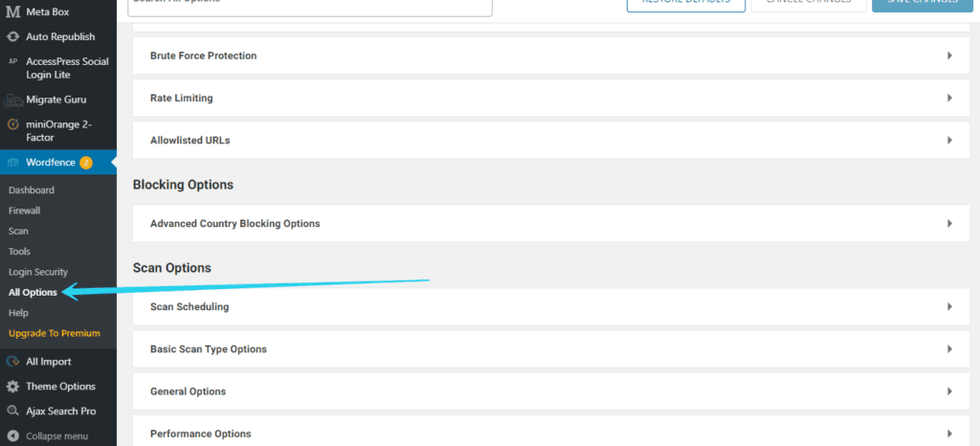Click the Rate Limiting title text
Image resolution: width=980 pixels, height=446 pixels.
pos(182,98)
